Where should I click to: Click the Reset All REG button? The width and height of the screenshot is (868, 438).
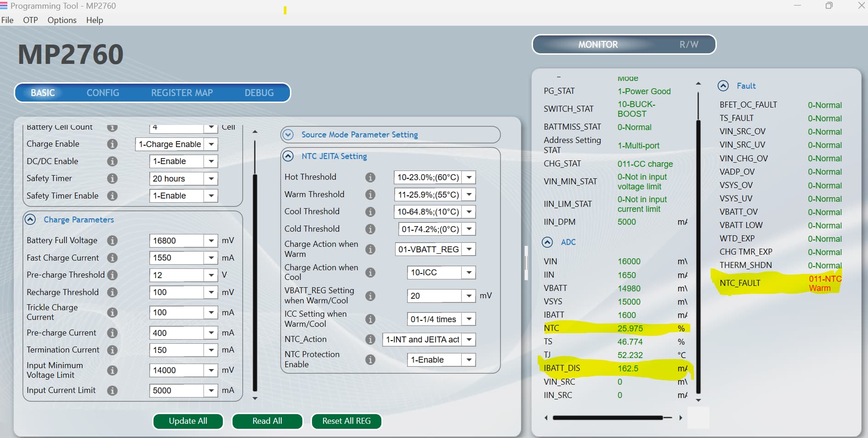point(346,421)
